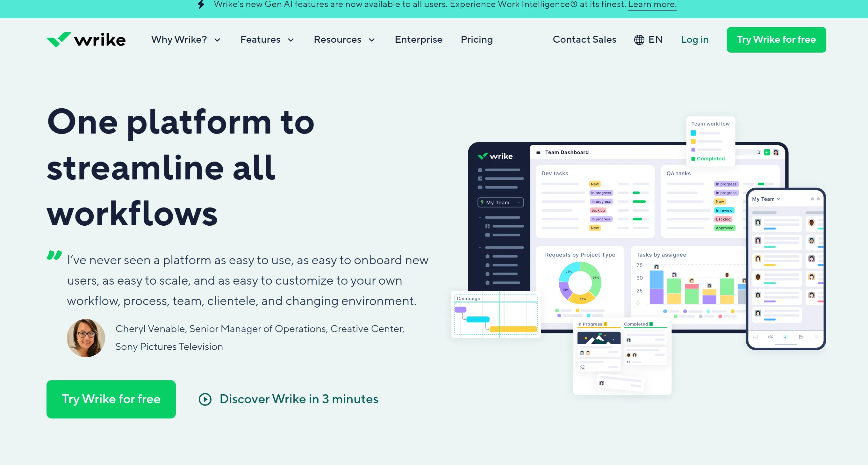Click the green plus icon in the dashboard
This screenshot has height=465, width=868.
[x=767, y=152]
